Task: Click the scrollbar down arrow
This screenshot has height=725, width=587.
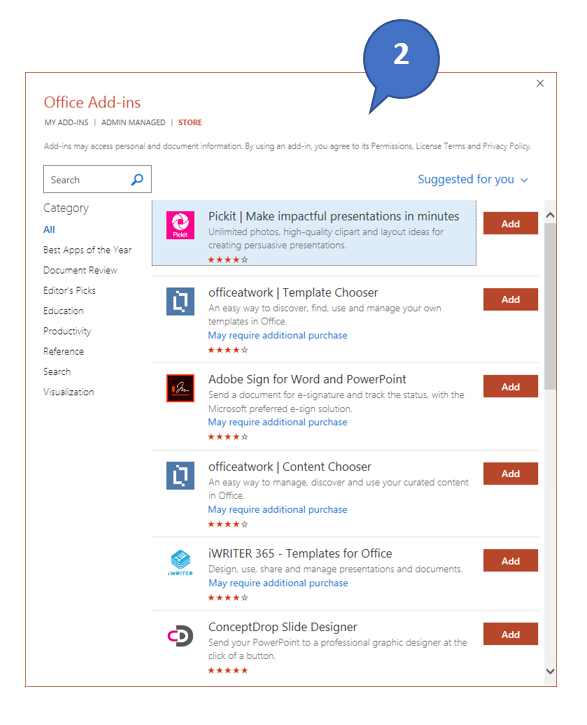Action: (x=550, y=671)
